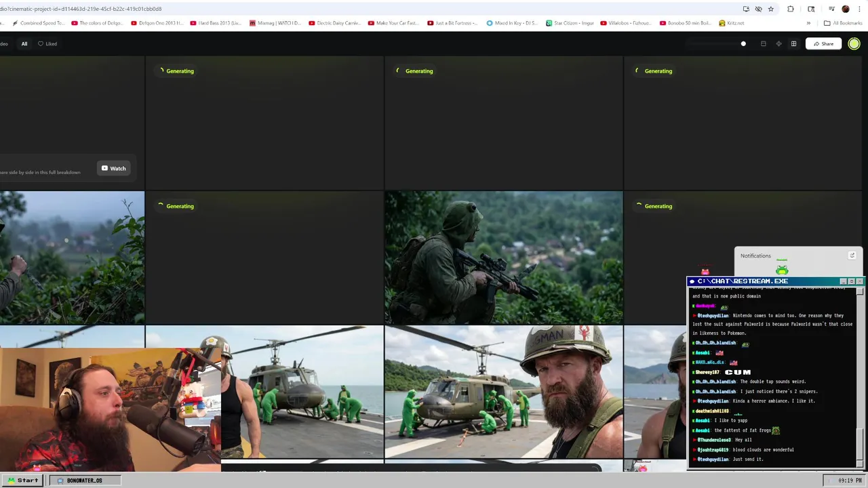The width and height of the screenshot is (868, 488).
Task: Click the frog icon in Notifications panel
Action: (x=782, y=270)
